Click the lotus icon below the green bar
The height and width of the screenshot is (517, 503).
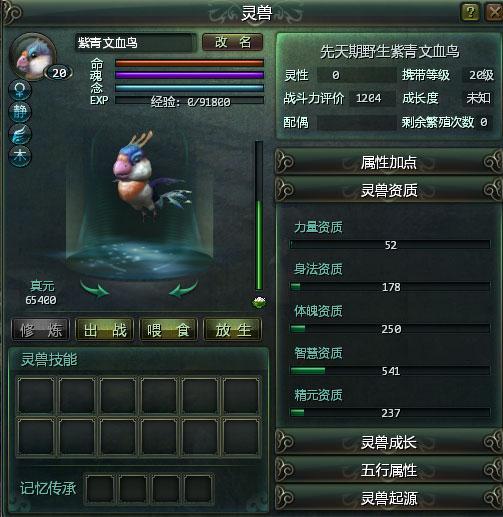(259, 302)
